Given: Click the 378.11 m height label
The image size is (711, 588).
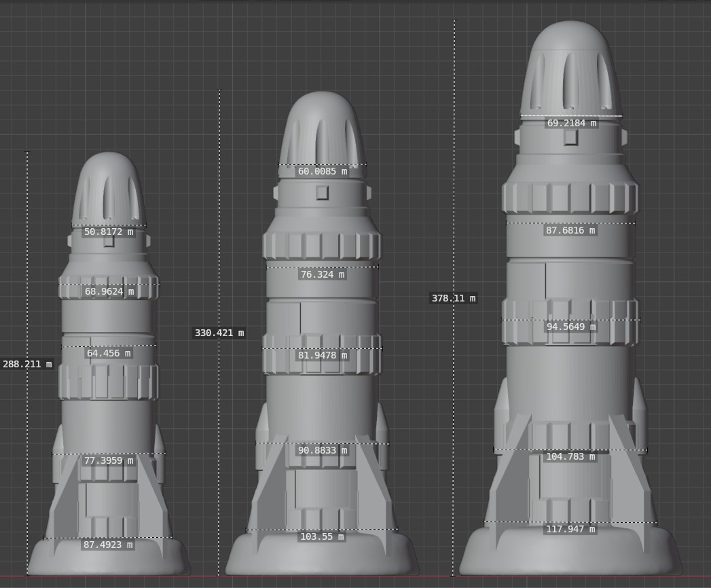Looking at the screenshot, I should [x=454, y=298].
